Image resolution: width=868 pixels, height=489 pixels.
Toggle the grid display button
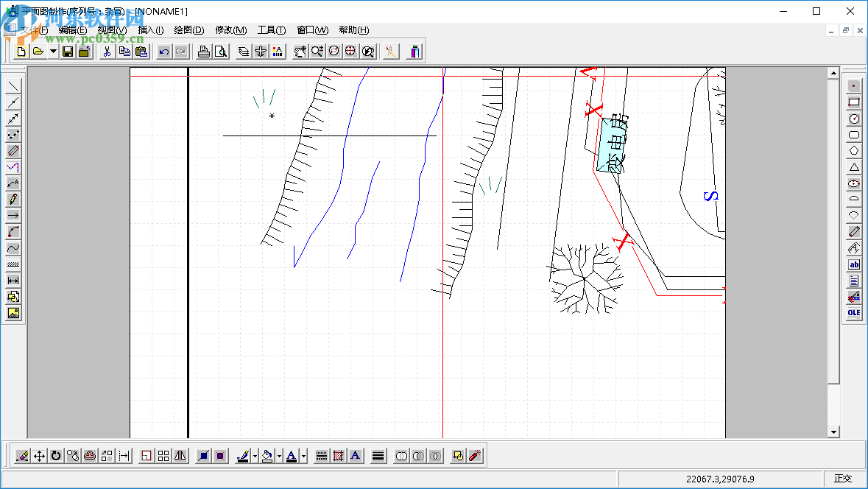163,456
